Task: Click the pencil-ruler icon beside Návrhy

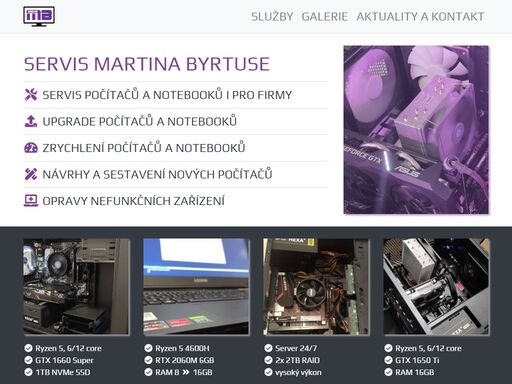Action: click(x=31, y=174)
